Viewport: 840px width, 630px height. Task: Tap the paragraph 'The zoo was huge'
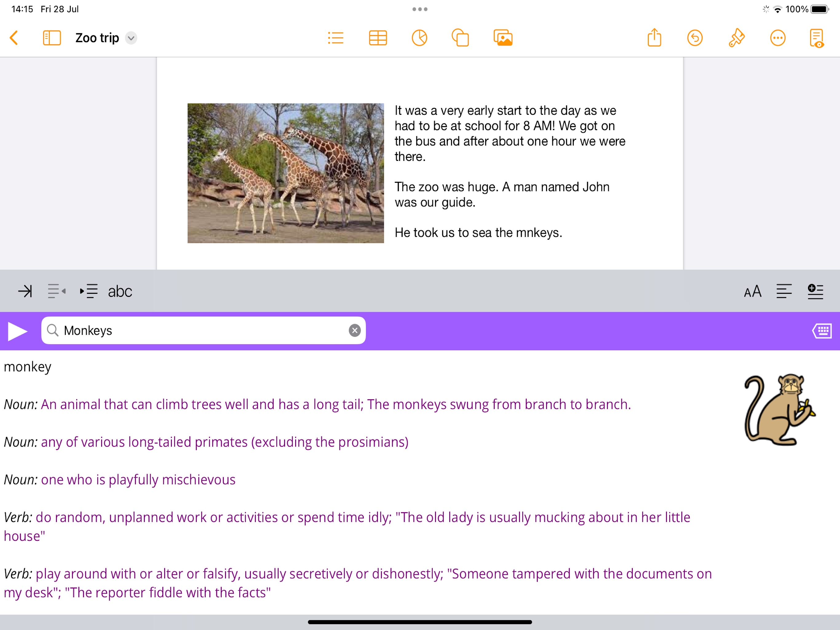502,194
